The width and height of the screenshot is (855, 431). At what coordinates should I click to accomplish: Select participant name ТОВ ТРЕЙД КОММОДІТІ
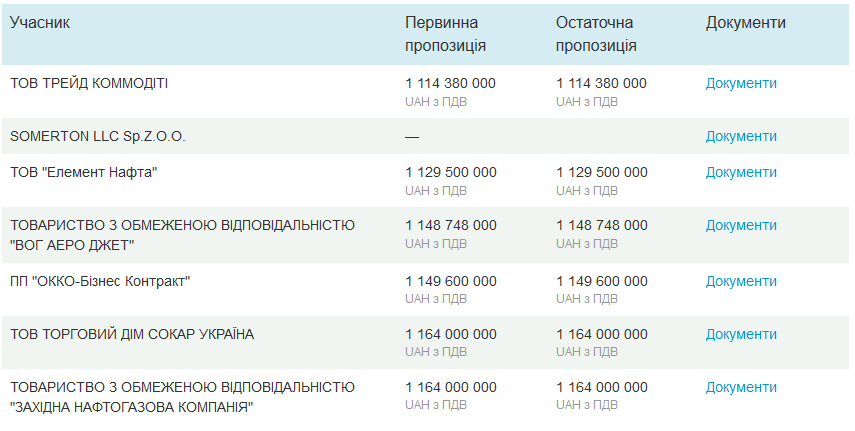pos(89,83)
